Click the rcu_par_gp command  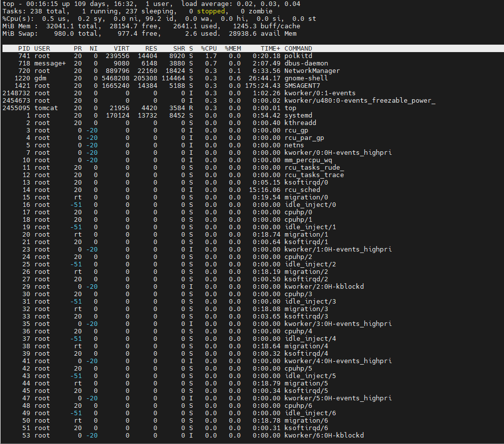pos(304,138)
